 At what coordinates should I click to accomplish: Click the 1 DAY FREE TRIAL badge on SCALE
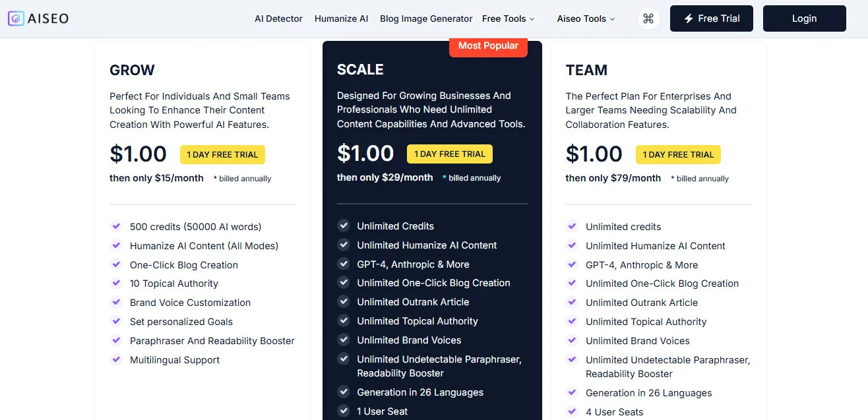449,154
